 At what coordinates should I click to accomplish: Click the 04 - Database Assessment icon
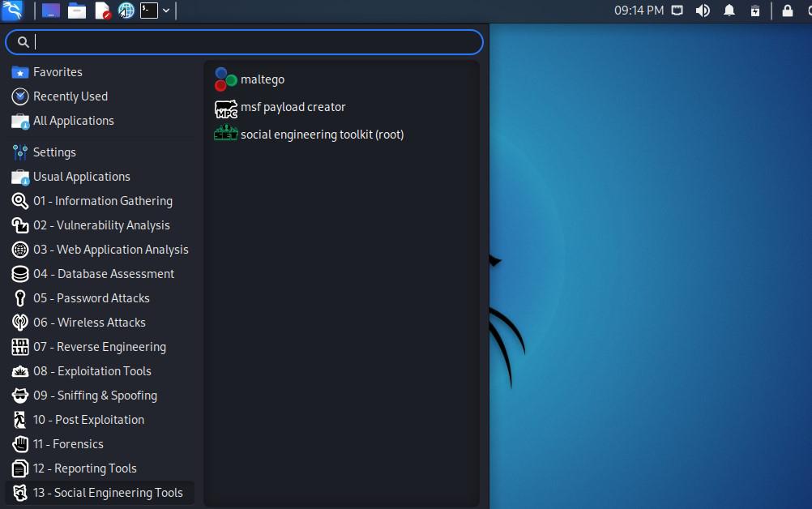coord(19,274)
